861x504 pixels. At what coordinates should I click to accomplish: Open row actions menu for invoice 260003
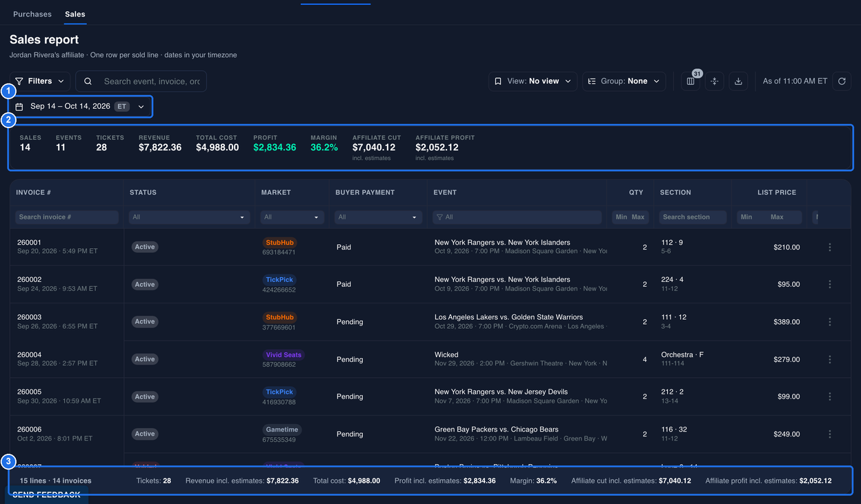tap(829, 321)
